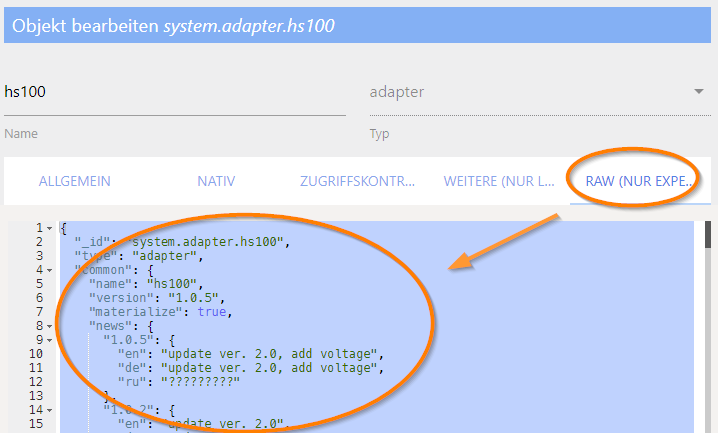Click line number 12 in the gutter
718x433 pixels.
pos(36,382)
